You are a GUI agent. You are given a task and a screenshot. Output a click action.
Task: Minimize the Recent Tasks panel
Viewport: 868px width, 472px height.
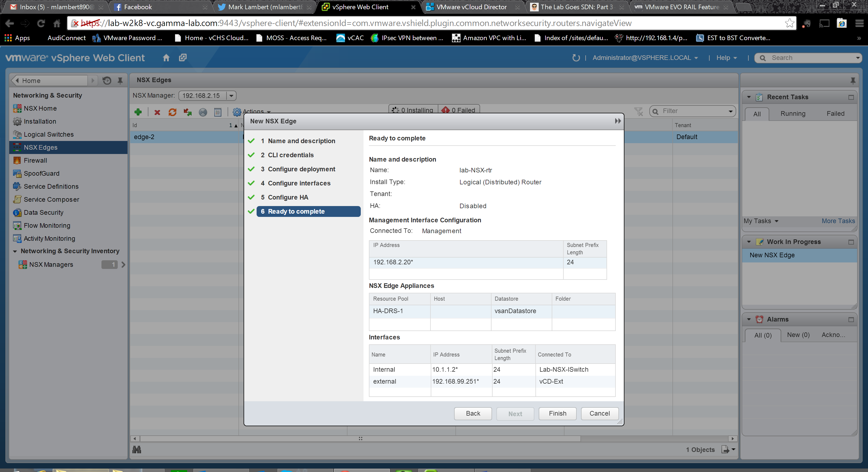851,97
